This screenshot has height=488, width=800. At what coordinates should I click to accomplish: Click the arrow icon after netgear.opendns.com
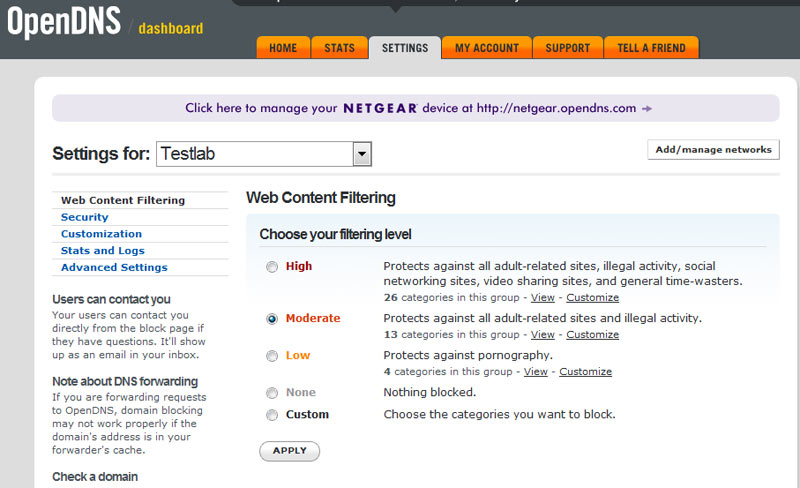(x=647, y=108)
